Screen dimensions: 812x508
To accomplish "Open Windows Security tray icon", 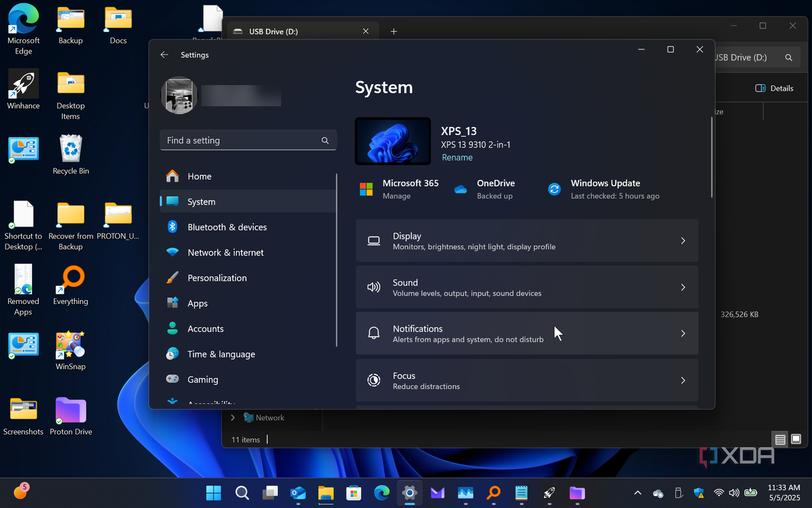I will coord(699,493).
